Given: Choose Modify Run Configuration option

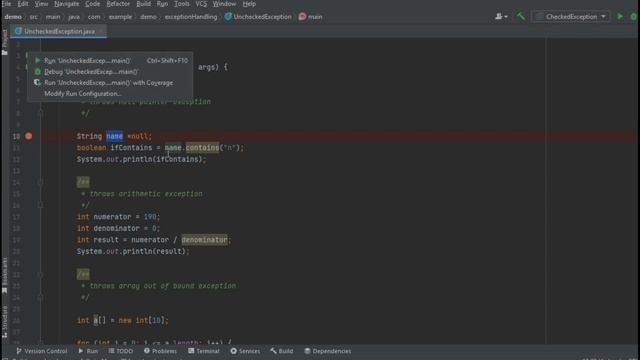Looking at the screenshot, I should (110, 93).
